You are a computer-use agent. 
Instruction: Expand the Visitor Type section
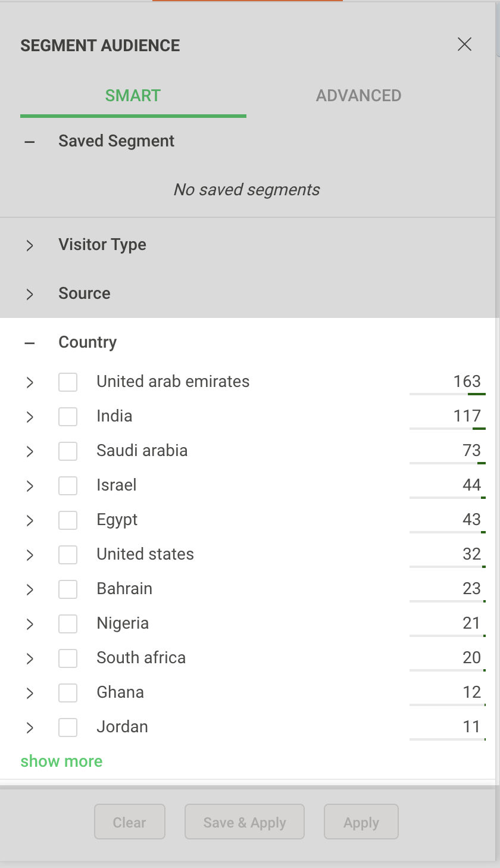pyautogui.click(x=30, y=245)
